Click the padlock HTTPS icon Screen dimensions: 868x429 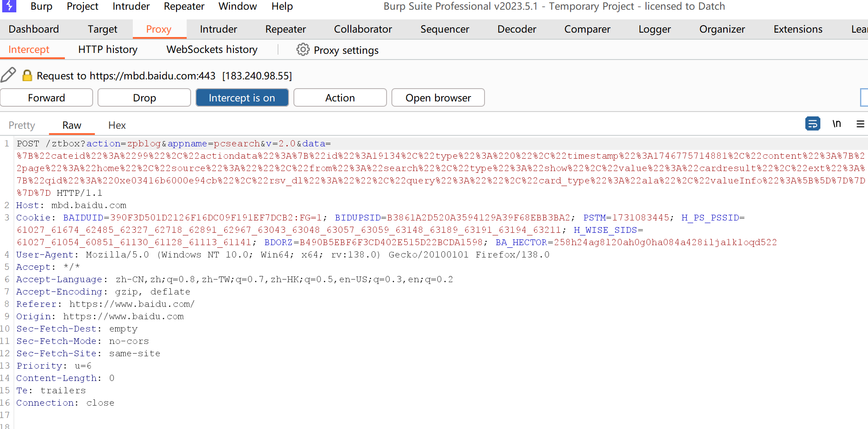[27, 75]
